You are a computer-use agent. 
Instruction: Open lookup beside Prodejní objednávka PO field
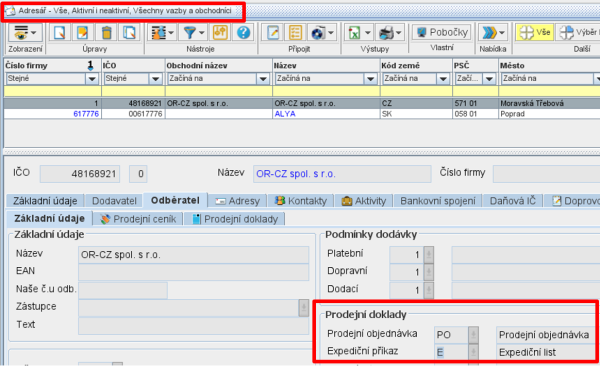[x=473, y=335]
